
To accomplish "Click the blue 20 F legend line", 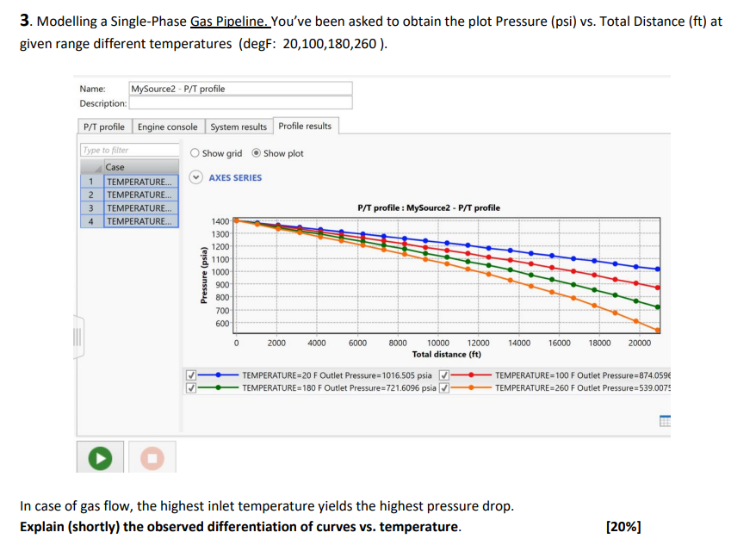I will click(x=218, y=375).
